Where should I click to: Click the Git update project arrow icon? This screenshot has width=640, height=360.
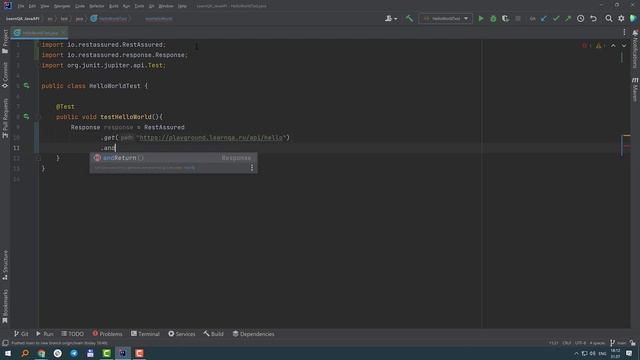coord(544,18)
